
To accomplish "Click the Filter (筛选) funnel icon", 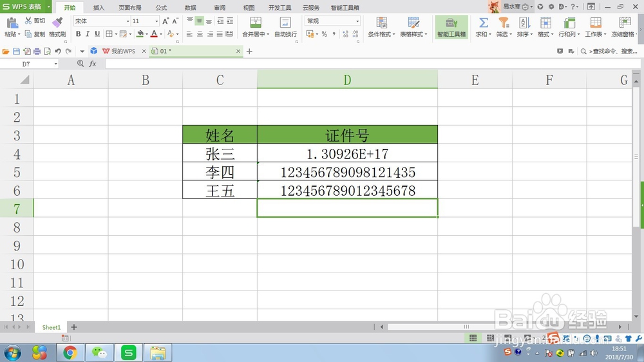I will tap(504, 23).
